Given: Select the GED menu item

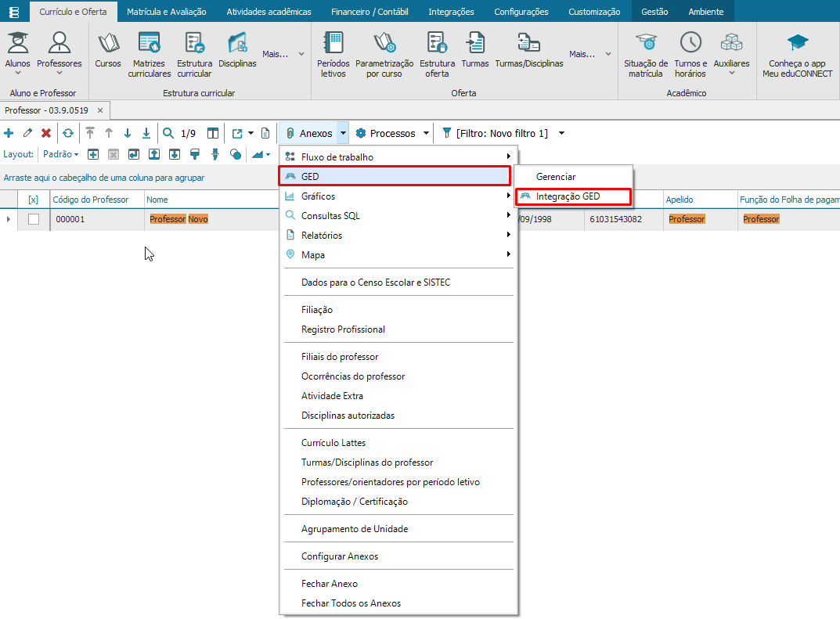Looking at the screenshot, I should (395, 176).
